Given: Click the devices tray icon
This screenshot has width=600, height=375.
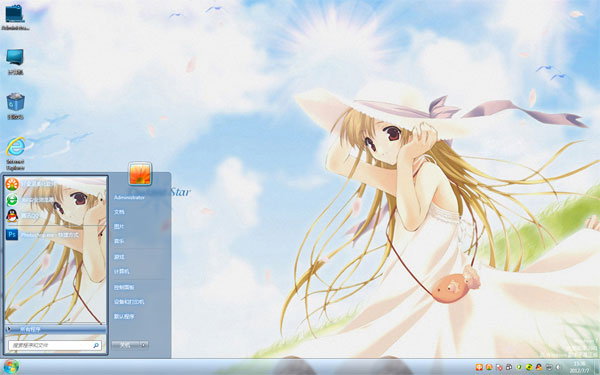Looking at the screenshot, I should point(509,367).
